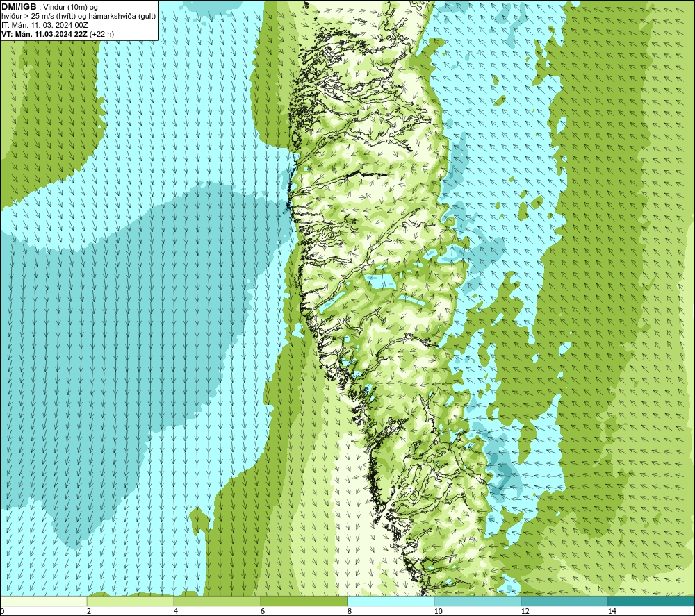The image size is (695, 616).
Task: Click the scale label '8'
Action: pos(350,611)
